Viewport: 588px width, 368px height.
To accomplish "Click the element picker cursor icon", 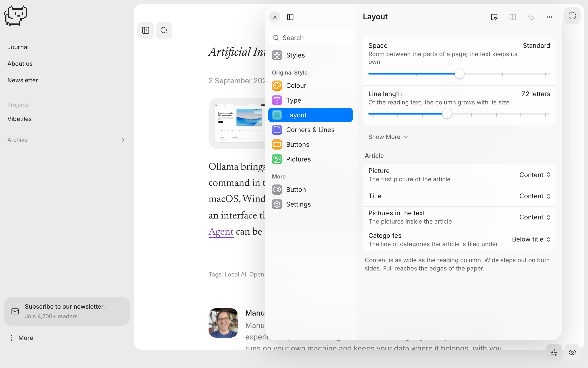I will (494, 17).
